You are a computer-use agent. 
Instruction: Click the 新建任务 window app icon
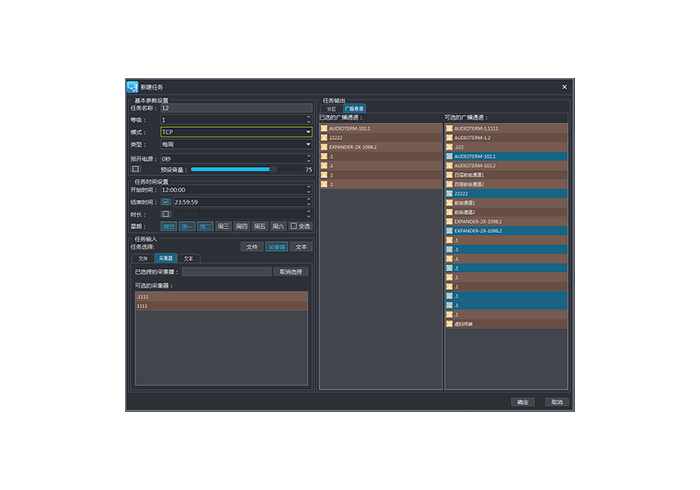pos(132,87)
